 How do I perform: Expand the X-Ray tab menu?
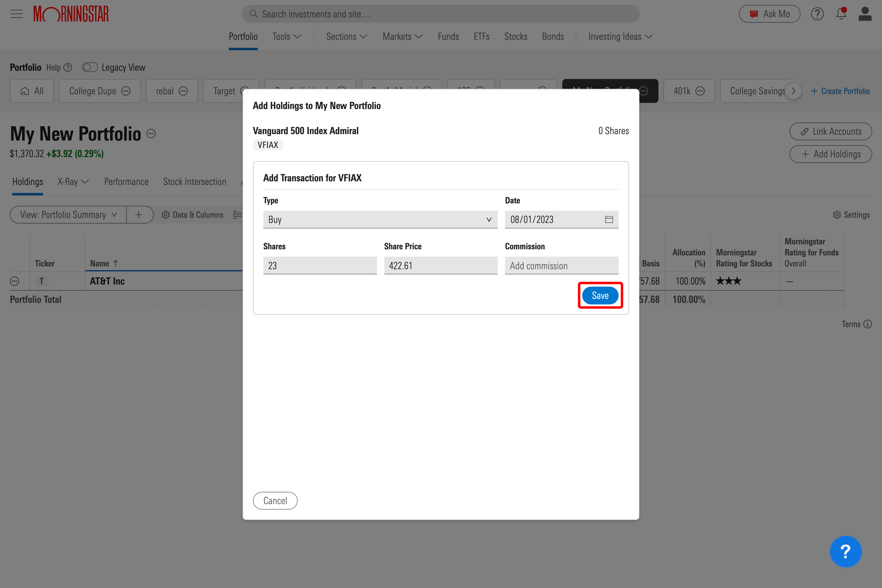point(73,182)
